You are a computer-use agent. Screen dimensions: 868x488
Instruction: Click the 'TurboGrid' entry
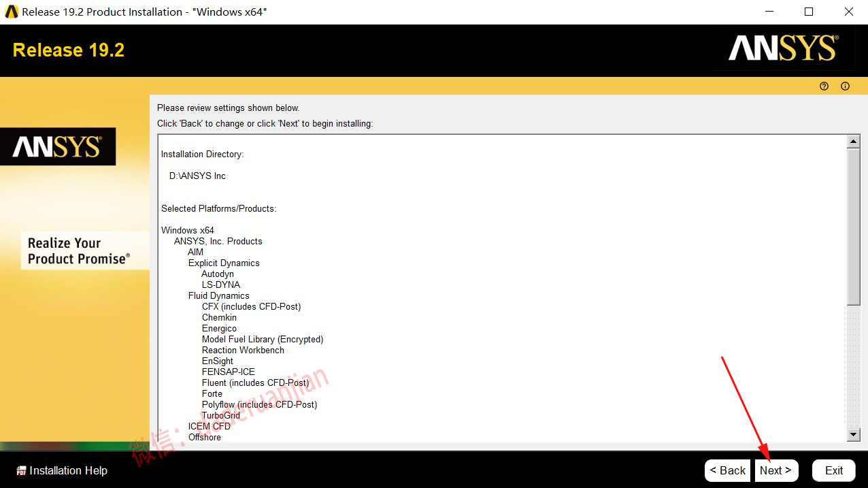click(221, 416)
